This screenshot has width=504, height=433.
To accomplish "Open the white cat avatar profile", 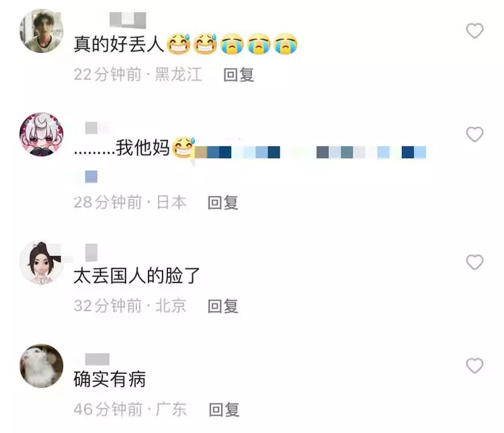I will tap(42, 366).
